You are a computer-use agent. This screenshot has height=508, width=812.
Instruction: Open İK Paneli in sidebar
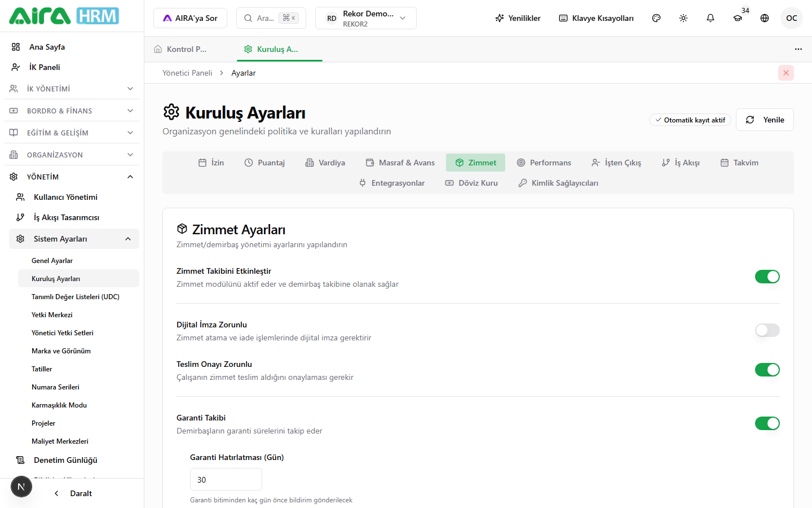(72, 67)
